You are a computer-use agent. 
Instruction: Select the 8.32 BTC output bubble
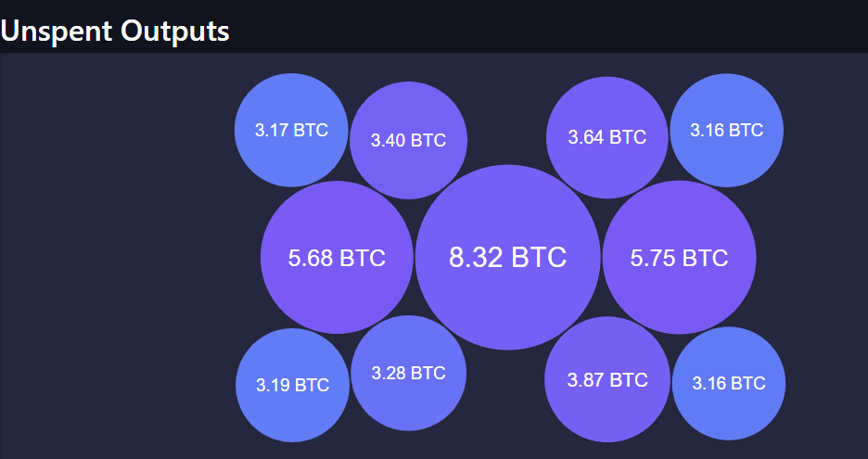point(507,258)
